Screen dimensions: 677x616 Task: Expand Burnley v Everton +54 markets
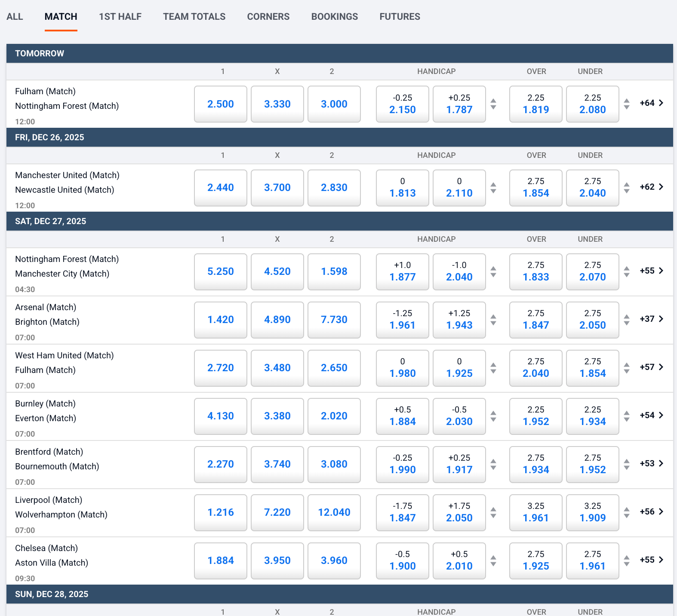[652, 416]
